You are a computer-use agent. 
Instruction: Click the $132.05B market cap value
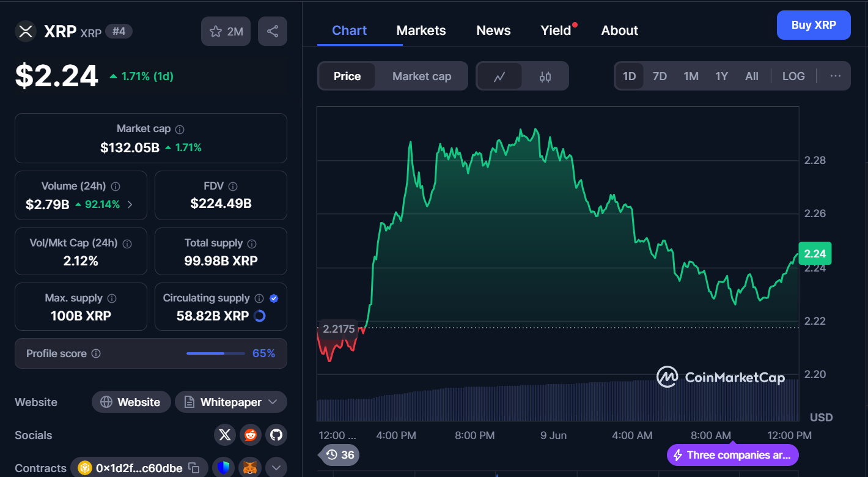coord(130,147)
